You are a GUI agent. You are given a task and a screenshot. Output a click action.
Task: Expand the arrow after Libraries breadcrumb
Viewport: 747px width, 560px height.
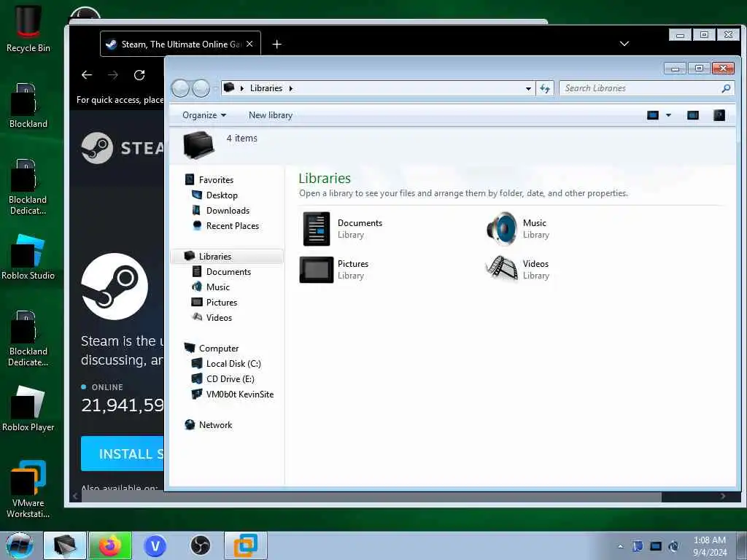(290, 88)
